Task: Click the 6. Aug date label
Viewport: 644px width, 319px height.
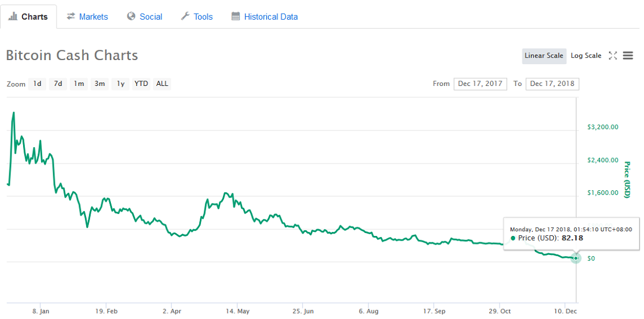Action: pos(368,311)
